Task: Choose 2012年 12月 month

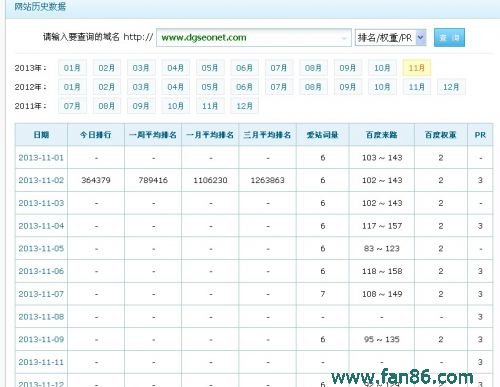Action: (451, 87)
